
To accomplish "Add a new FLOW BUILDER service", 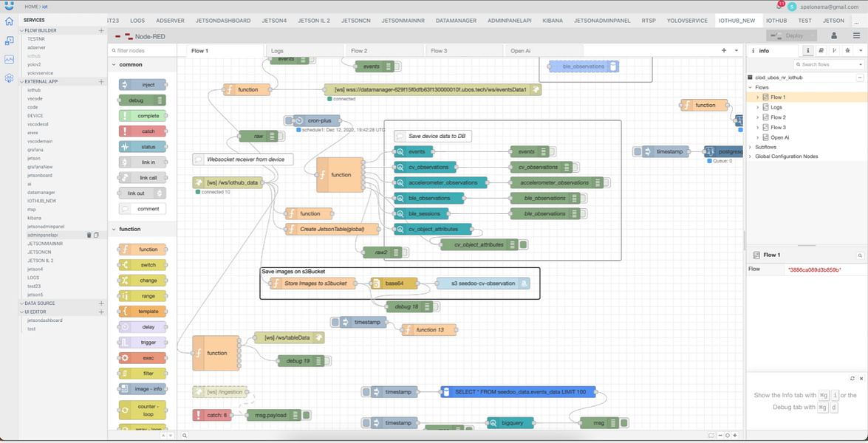I will click(x=101, y=30).
